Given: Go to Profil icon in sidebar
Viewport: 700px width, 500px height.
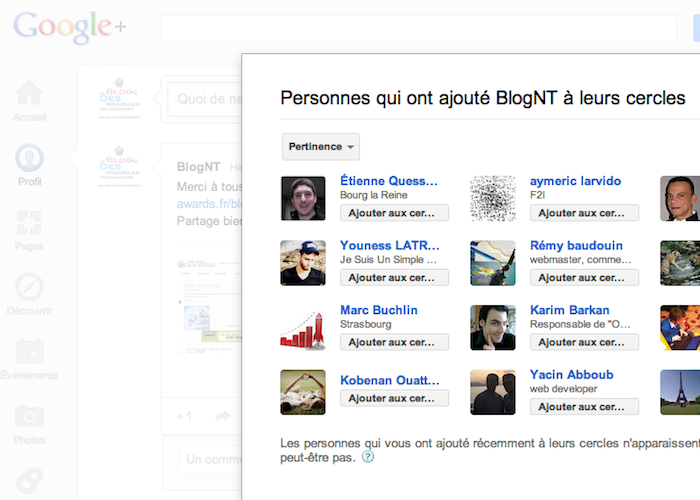Looking at the screenshot, I should coord(29,158).
